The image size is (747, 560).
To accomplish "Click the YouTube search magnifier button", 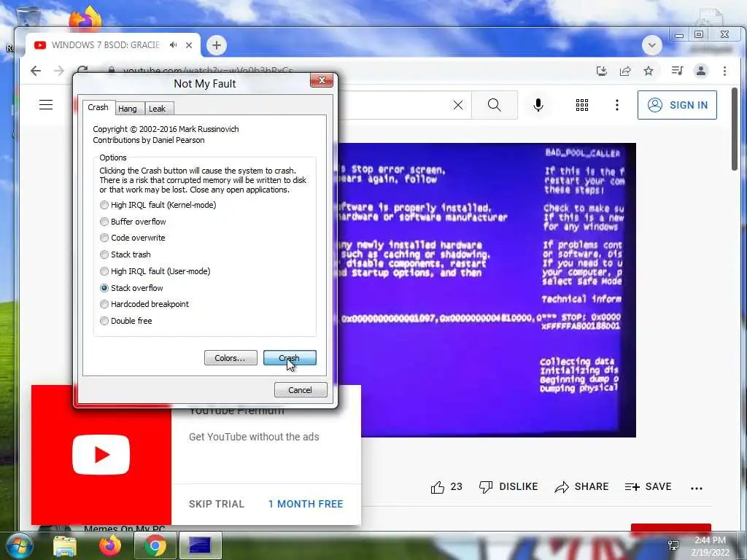I will tap(495, 105).
